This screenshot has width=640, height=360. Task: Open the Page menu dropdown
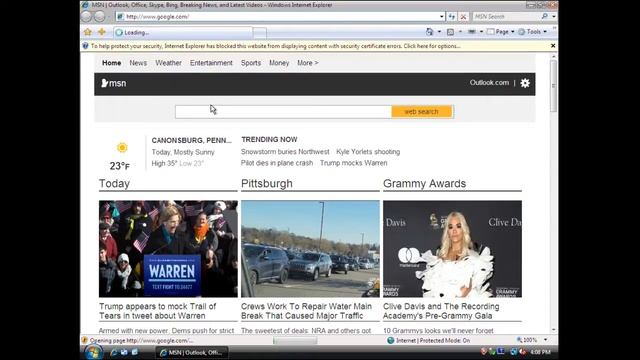(x=500, y=31)
